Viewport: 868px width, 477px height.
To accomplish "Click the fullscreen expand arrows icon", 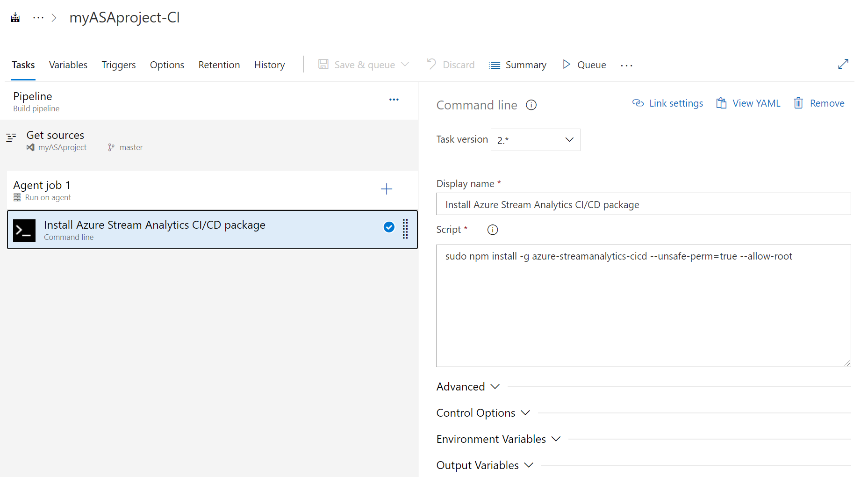I will click(843, 65).
